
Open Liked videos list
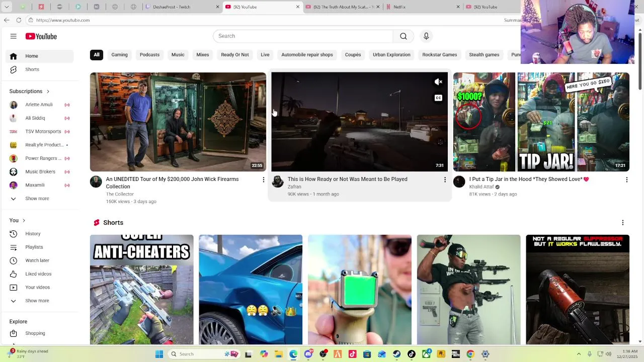[x=40, y=274]
